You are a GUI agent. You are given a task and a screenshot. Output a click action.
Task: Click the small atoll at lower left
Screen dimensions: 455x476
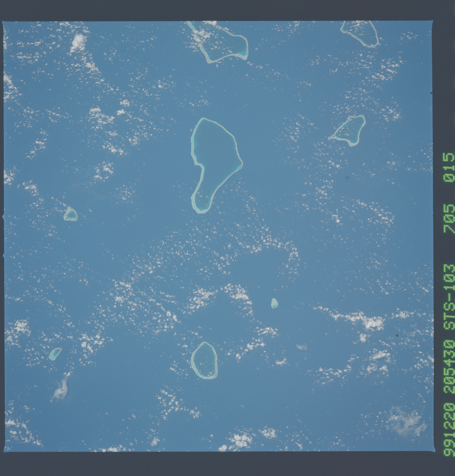[55, 354]
